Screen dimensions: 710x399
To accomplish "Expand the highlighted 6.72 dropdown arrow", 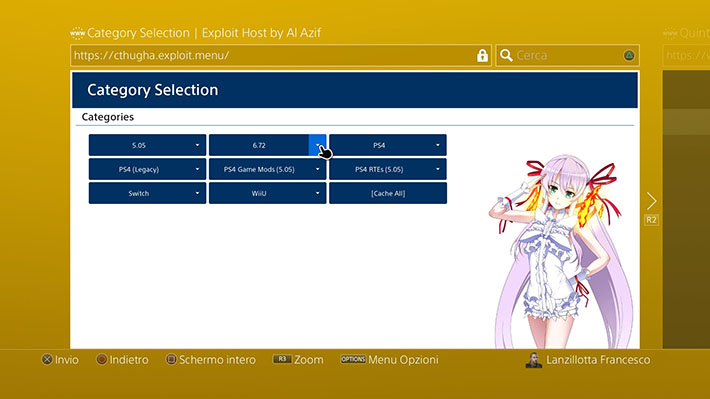I will pos(317,145).
